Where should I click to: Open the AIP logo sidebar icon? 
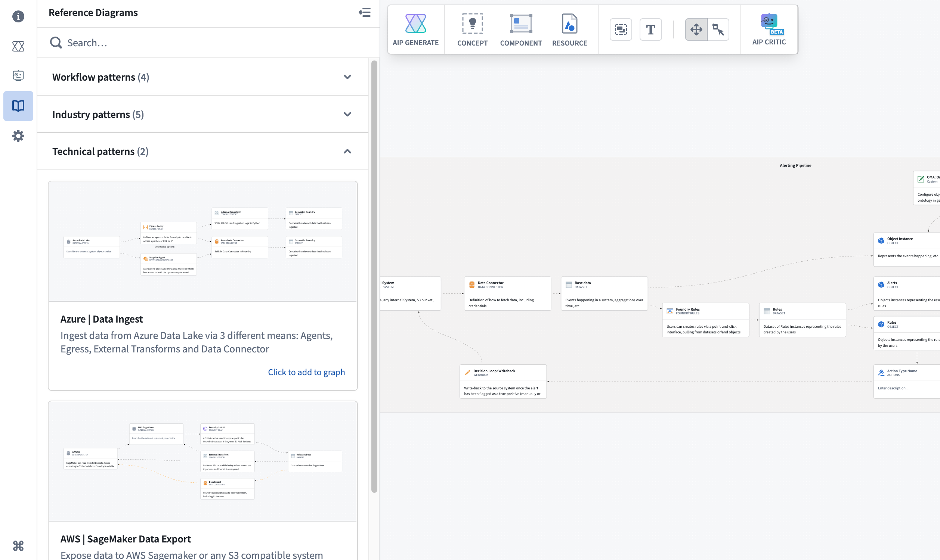tap(18, 46)
